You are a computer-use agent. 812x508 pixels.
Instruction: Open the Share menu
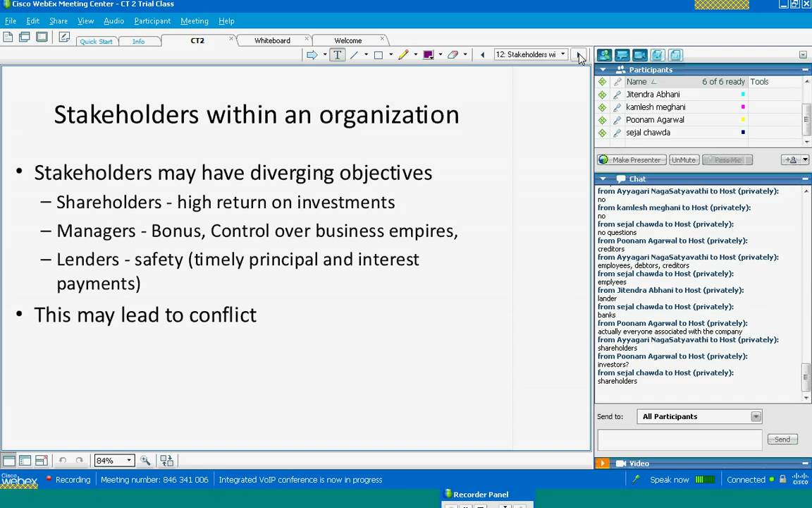pyautogui.click(x=59, y=21)
